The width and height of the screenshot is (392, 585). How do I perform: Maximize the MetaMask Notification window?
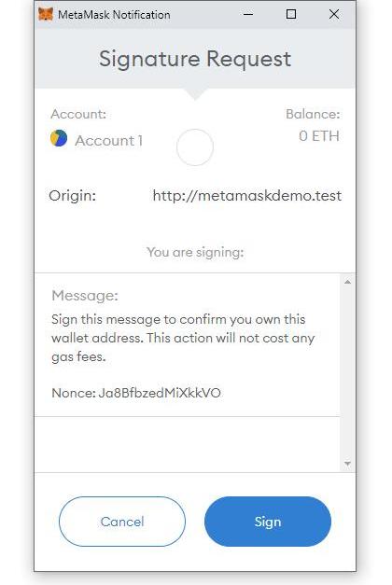click(291, 14)
